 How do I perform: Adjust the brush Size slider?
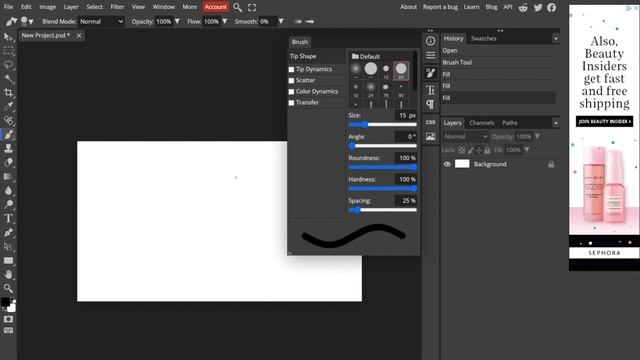pyautogui.click(x=382, y=124)
